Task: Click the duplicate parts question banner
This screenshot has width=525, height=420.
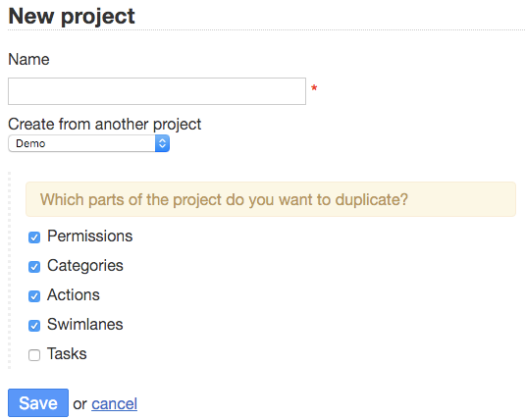Action: (271, 199)
